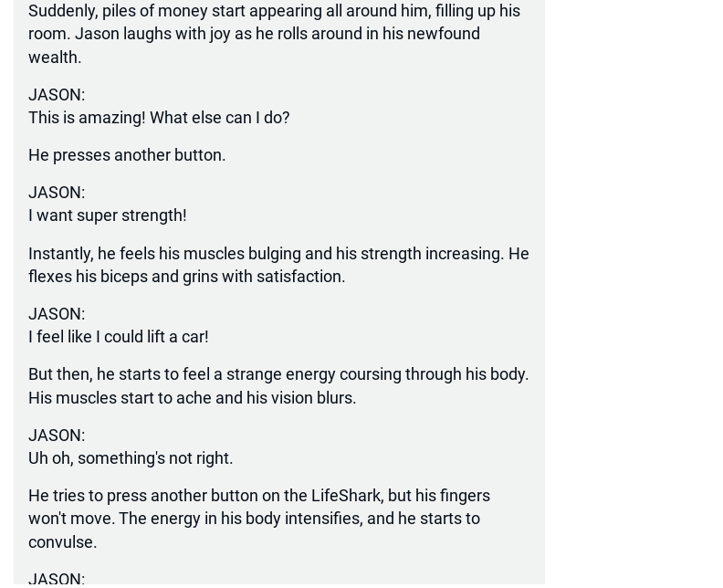Click the word "wealth." in the first paragraph
723x588 pixels.
pos(55,58)
